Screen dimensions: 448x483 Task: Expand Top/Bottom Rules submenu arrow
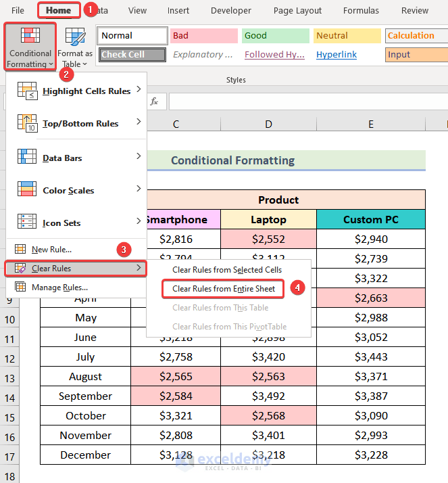tap(139, 122)
